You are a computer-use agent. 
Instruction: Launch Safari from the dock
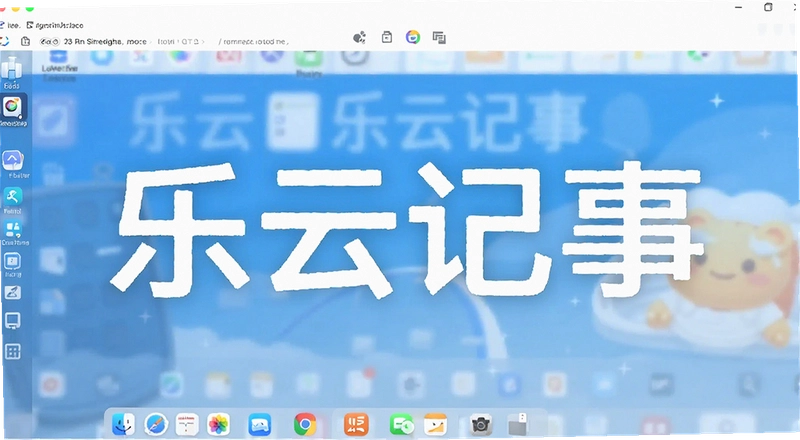tap(156, 424)
